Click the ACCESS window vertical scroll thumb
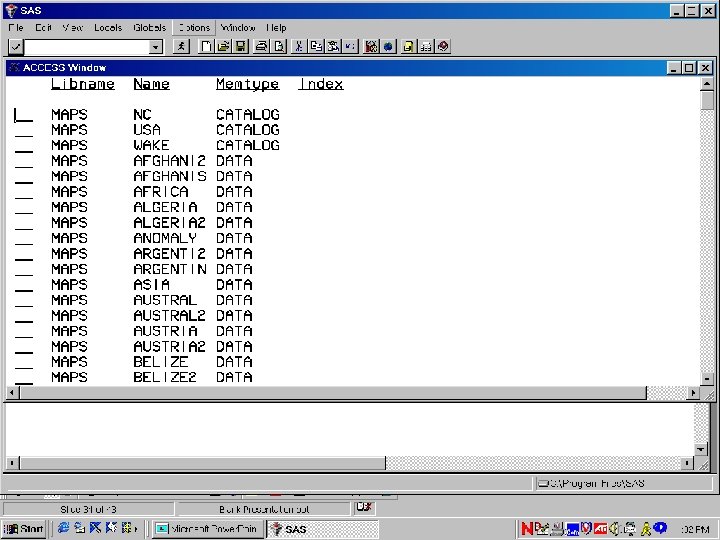The width and height of the screenshot is (720, 540). (x=707, y=100)
